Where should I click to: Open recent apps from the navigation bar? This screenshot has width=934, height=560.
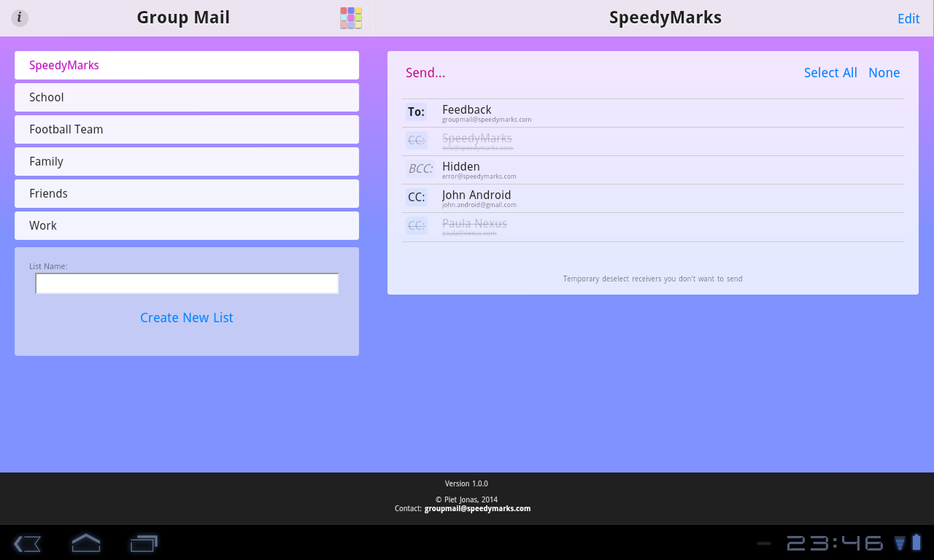[x=143, y=542]
